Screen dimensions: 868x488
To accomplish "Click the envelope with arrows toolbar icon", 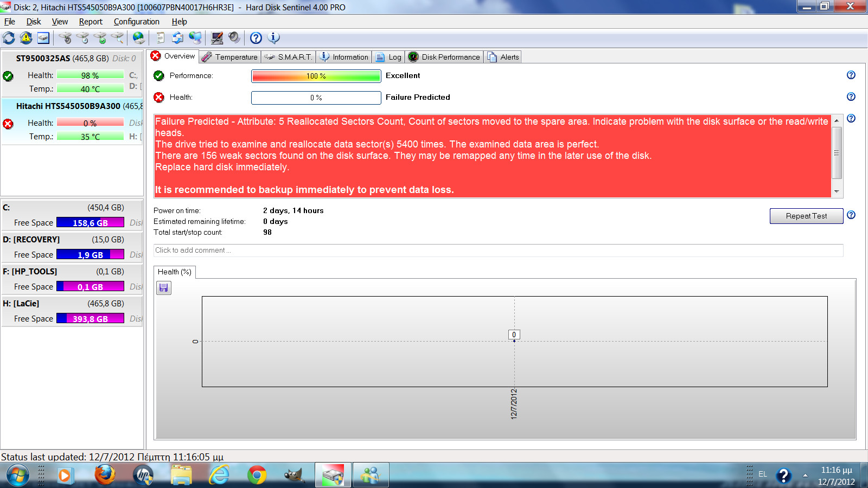I will tap(177, 38).
